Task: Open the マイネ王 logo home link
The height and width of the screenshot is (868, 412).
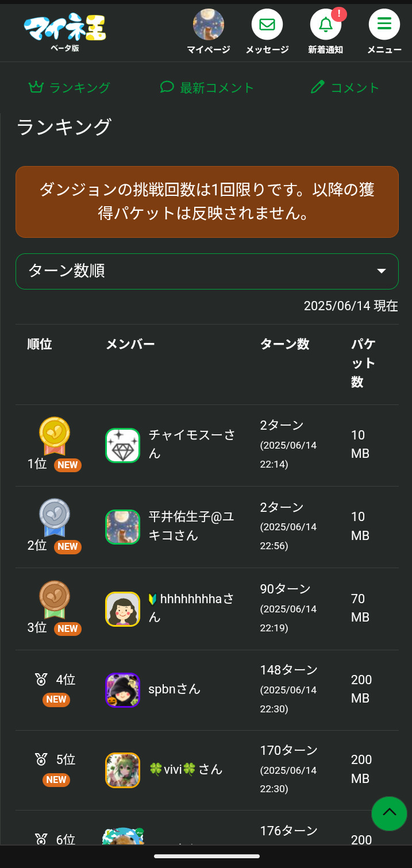Action: coord(65,32)
